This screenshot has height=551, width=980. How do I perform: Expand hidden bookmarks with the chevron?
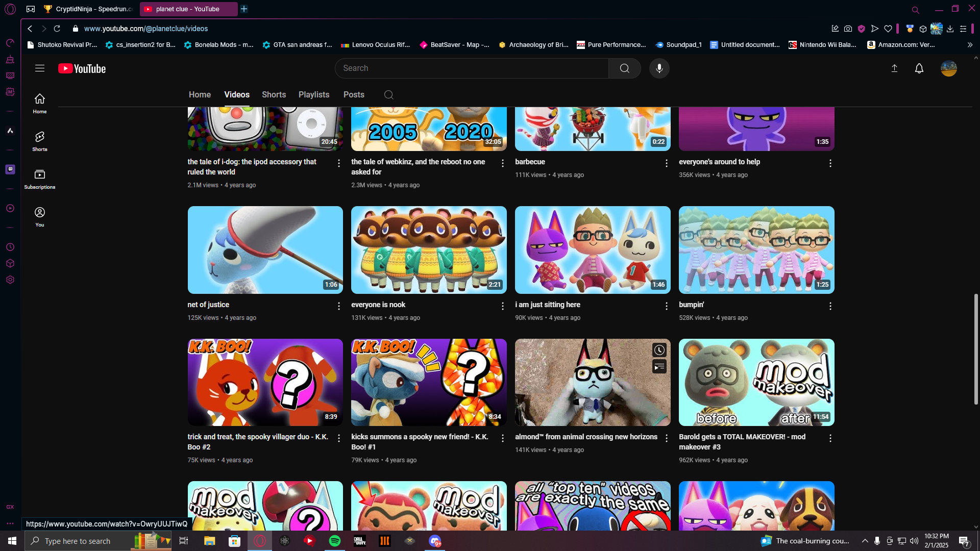[x=970, y=45]
